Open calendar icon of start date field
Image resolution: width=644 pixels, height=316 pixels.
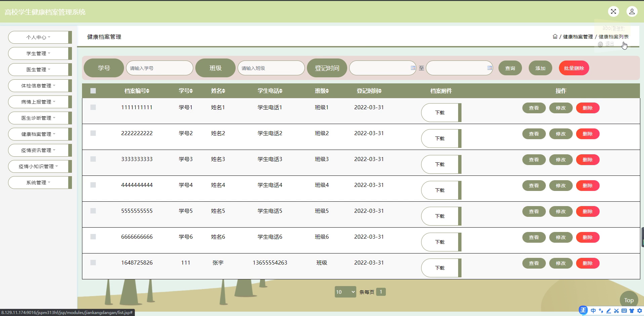(413, 68)
